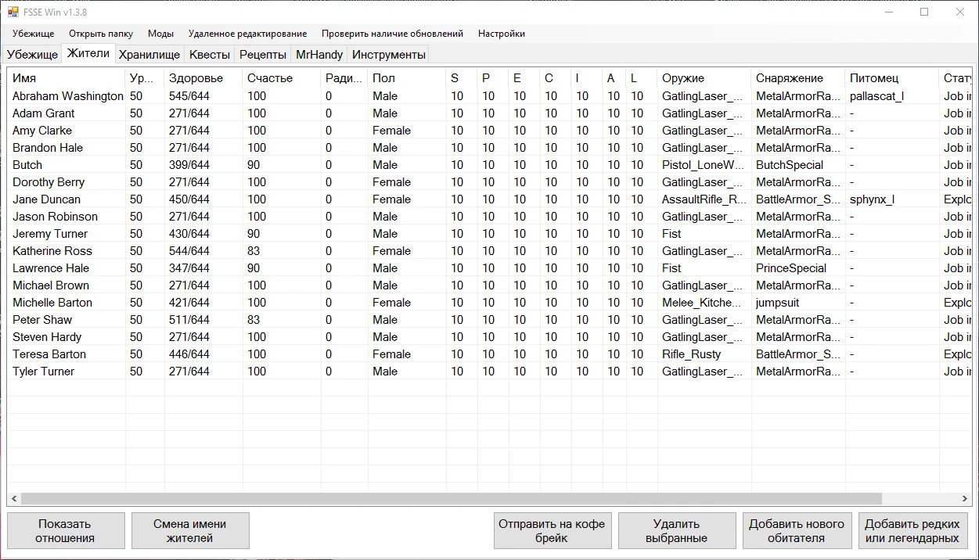The height and width of the screenshot is (560, 979).
Task: Open the Настройки menu
Action: [x=501, y=34]
